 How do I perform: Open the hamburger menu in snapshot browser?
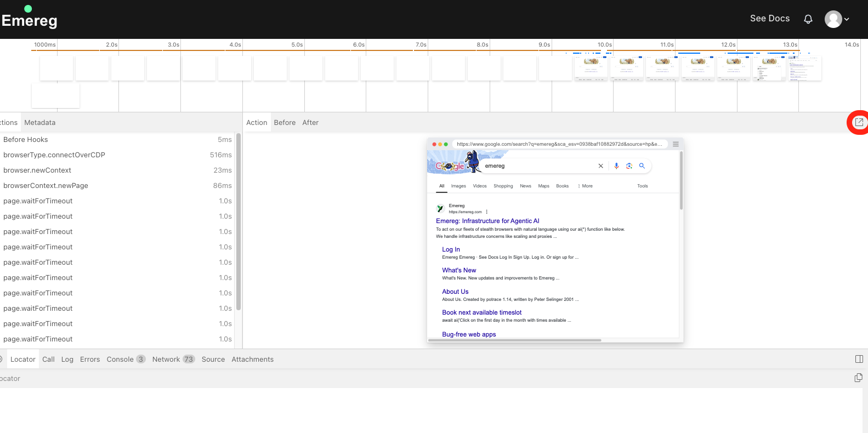point(676,144)
